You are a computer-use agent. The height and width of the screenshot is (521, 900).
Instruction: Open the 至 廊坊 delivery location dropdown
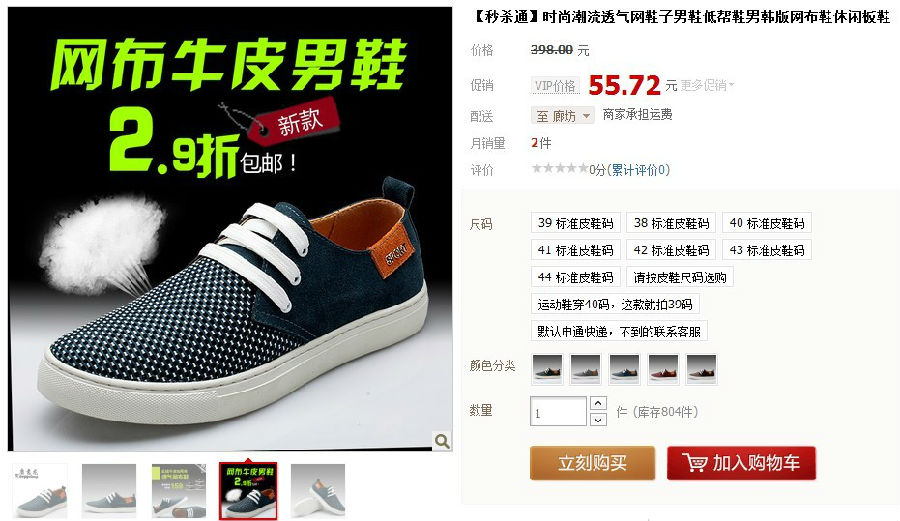[562, 115]
